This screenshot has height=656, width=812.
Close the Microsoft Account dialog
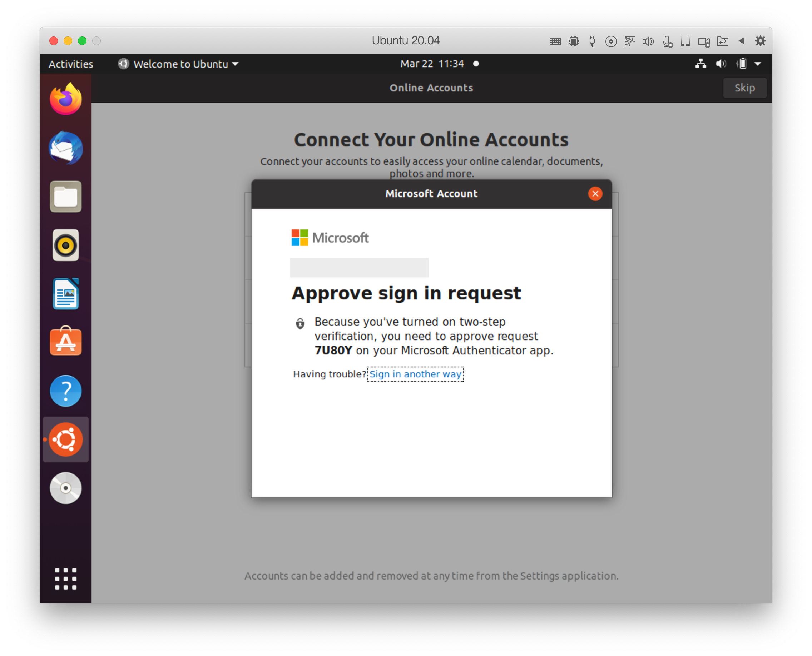point(595,193)
